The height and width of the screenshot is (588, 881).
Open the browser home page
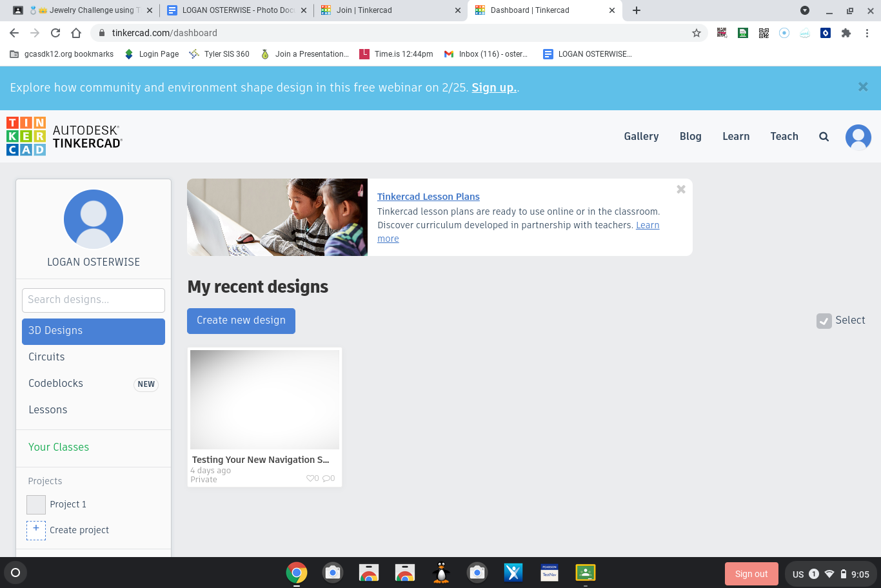pos(76,33)
